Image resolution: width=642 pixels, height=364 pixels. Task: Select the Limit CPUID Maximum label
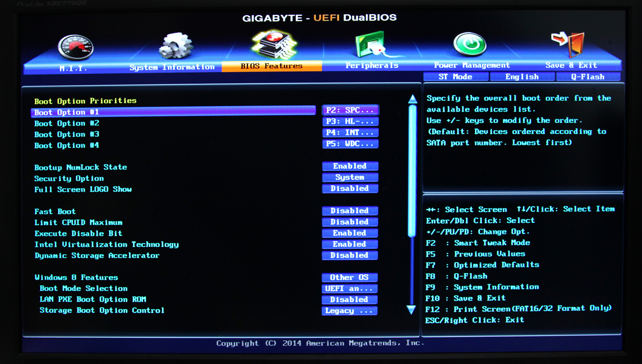[x=78, y=222]
